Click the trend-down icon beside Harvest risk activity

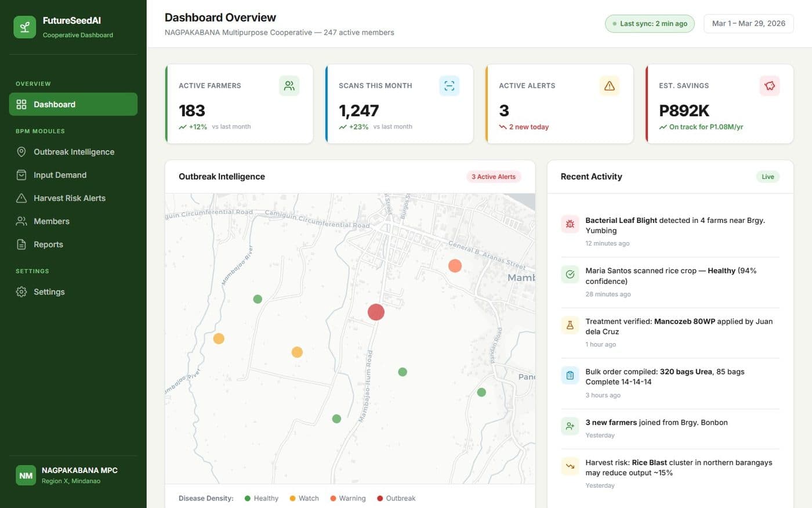570,466
